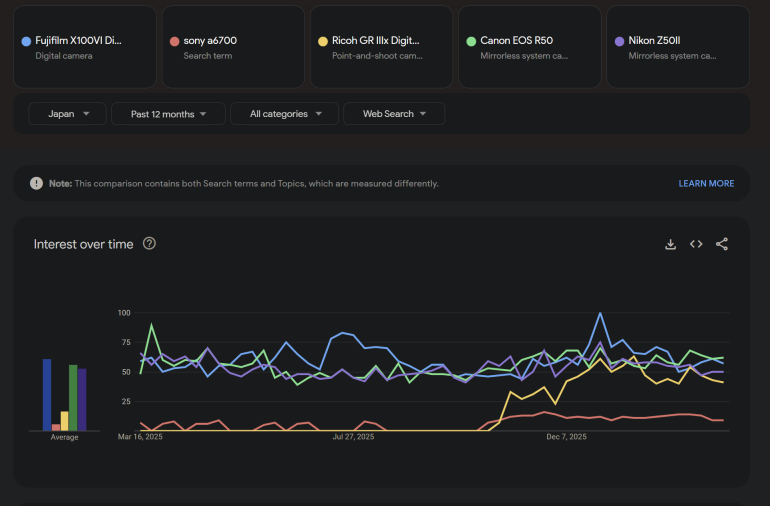Open help for Interest over time
Viewport: 770px width, 506px height.
coord(149,244)
